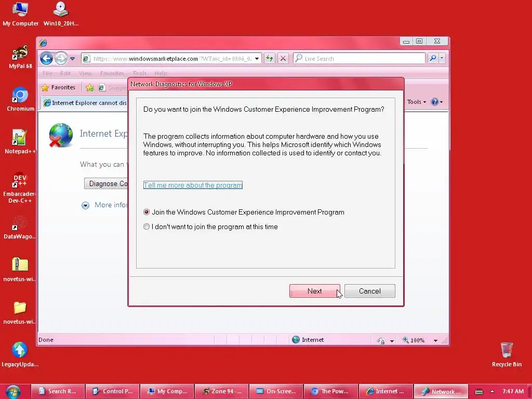Stop page loading with red X
This screenshot has width=532, height=399.
(x=283, y=58)
